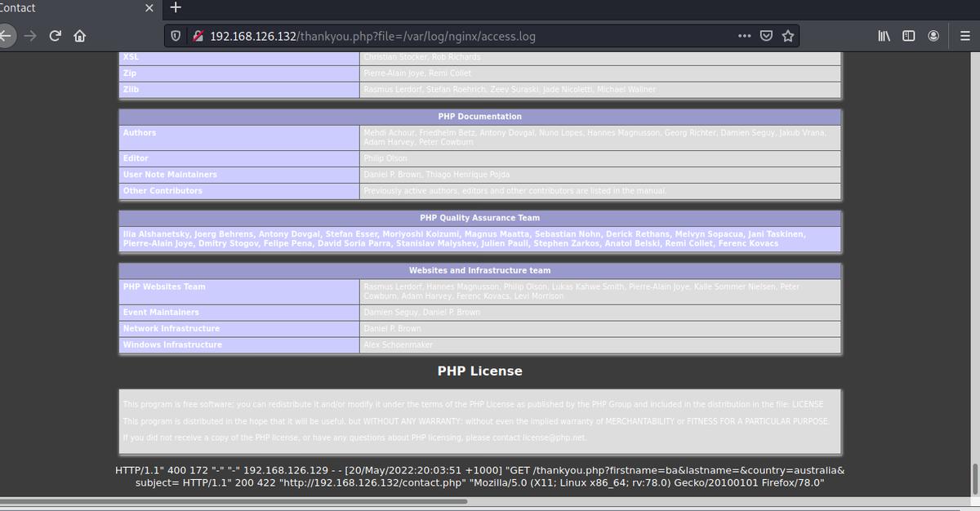This screenshot has width=980, height=511.
Task: Open the hamburger application menu
Action: point(964,36)
